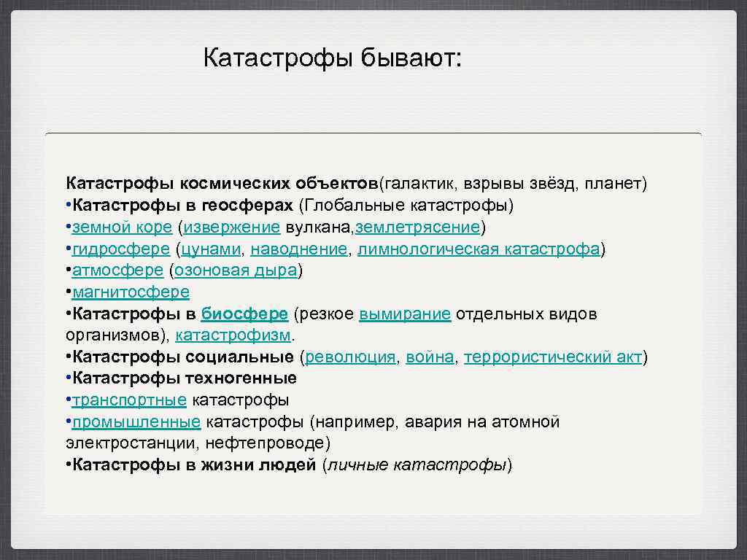Viewport: 747px width, 560px height.
Task: Click the text 'отдельных видов'
Action: (x=527, y=314)
